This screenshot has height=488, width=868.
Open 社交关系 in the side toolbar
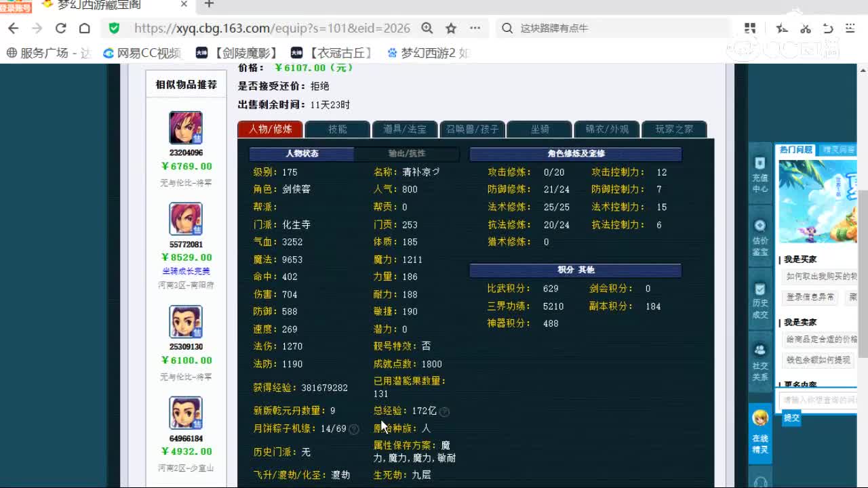(x=760, y=362)
